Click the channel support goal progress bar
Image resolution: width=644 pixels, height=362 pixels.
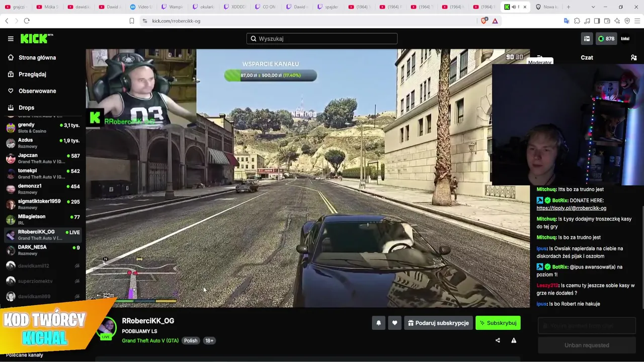pyautogui.click(x=271, y=75)
